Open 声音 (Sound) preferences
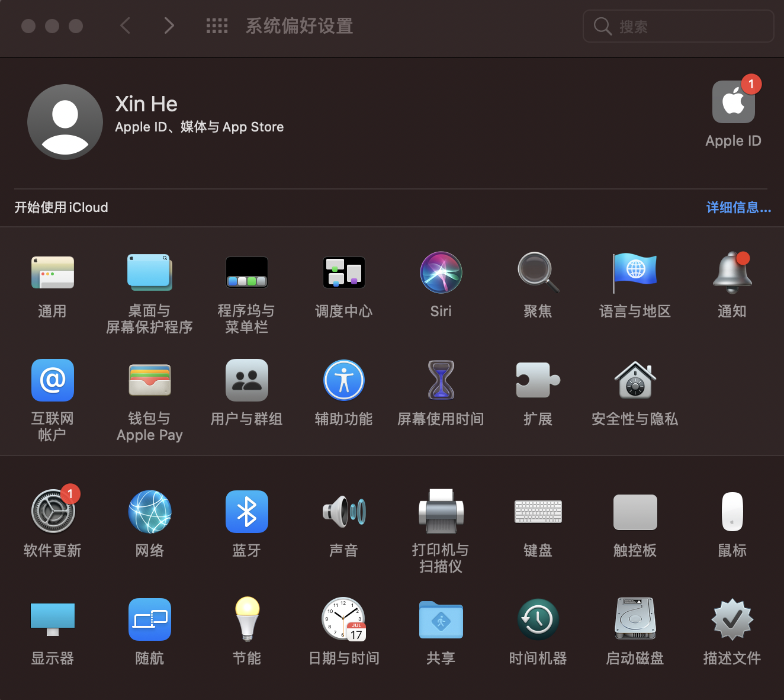Image resolution: width=784 pixels, height=700 pixels. [344, 512]
